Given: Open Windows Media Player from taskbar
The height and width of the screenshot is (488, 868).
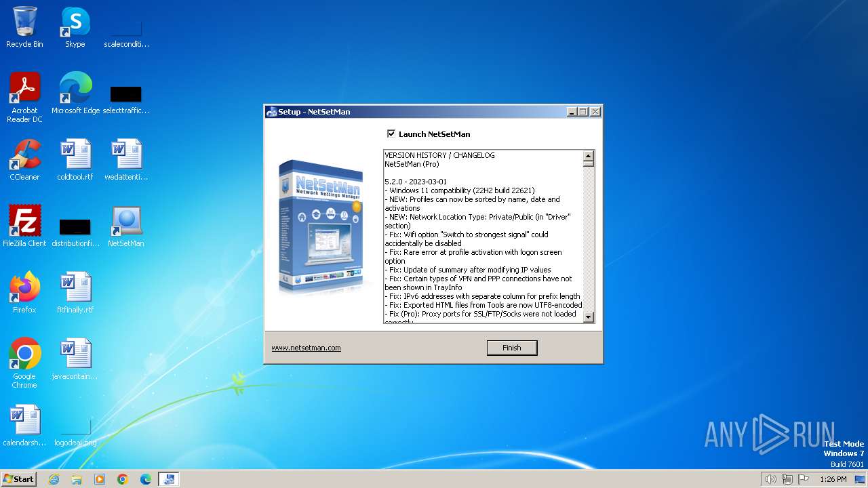Looking at the screenshot, I should coord(100,479).
